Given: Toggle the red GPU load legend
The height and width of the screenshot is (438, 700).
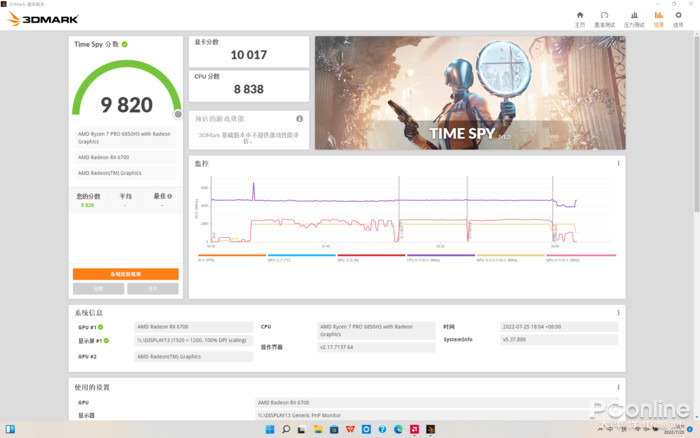Looking at the screenshot, I should point(371,257).
